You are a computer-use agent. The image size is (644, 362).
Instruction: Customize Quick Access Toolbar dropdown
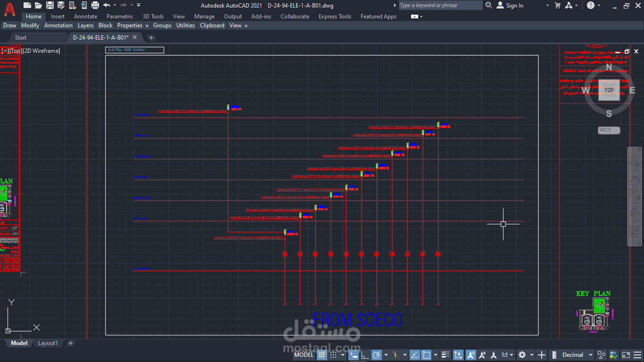[138, 5]
